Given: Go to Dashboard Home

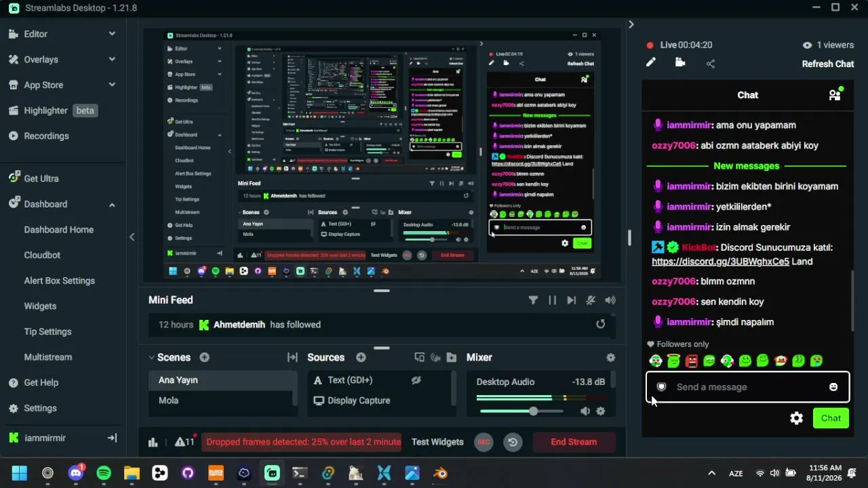Looking at the screenshot, I should click(59, 230).
